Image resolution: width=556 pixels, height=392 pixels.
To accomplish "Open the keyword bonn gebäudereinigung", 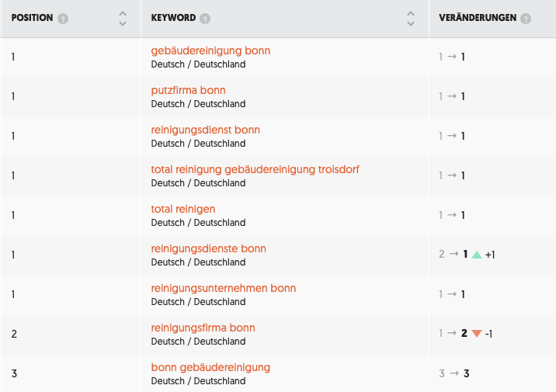I will pyautogui.click(x=210, y=367).
